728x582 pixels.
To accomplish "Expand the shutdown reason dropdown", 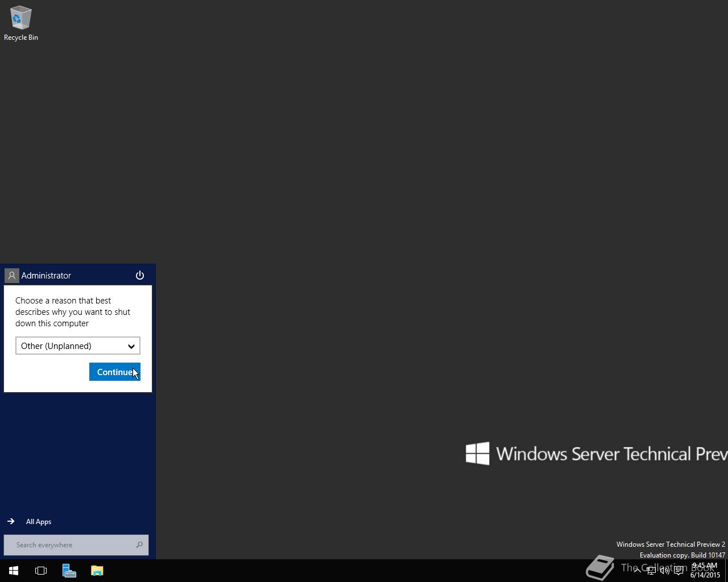I will (78, 346).
